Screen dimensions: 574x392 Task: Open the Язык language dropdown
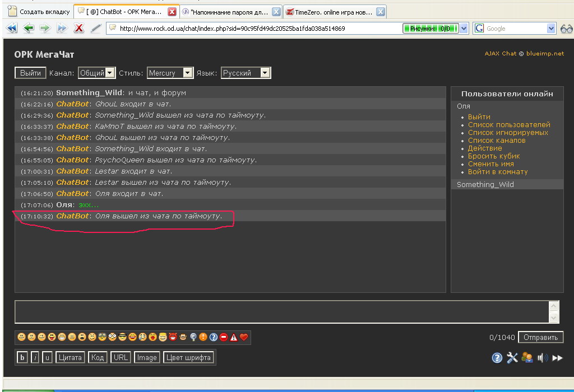(x=246, y=73)
